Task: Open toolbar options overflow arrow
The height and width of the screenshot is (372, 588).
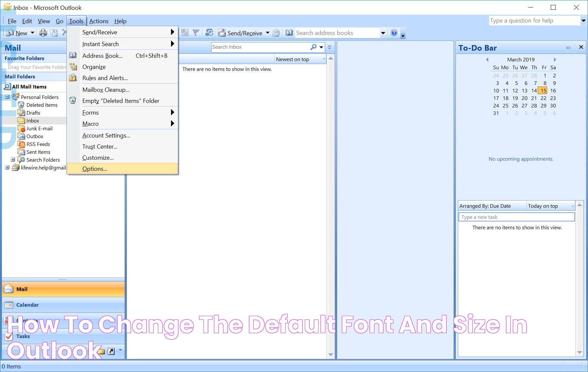Action: 403,35
